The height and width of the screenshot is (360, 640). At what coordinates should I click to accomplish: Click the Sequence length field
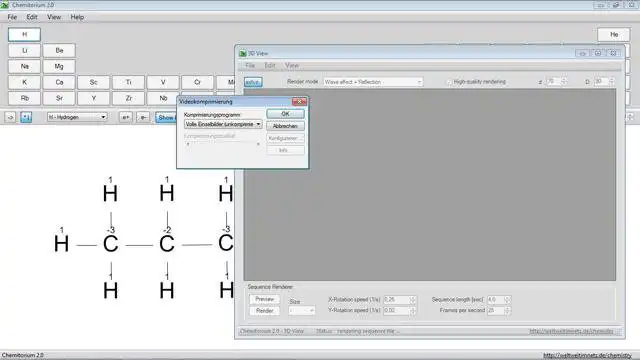pos(496,300)
